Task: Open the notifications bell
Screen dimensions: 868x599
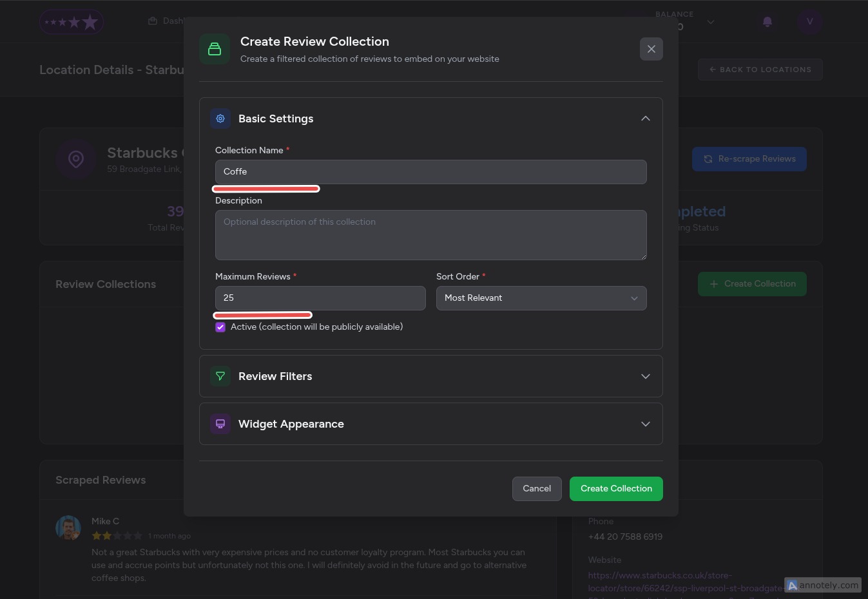Action: point(767,22)
